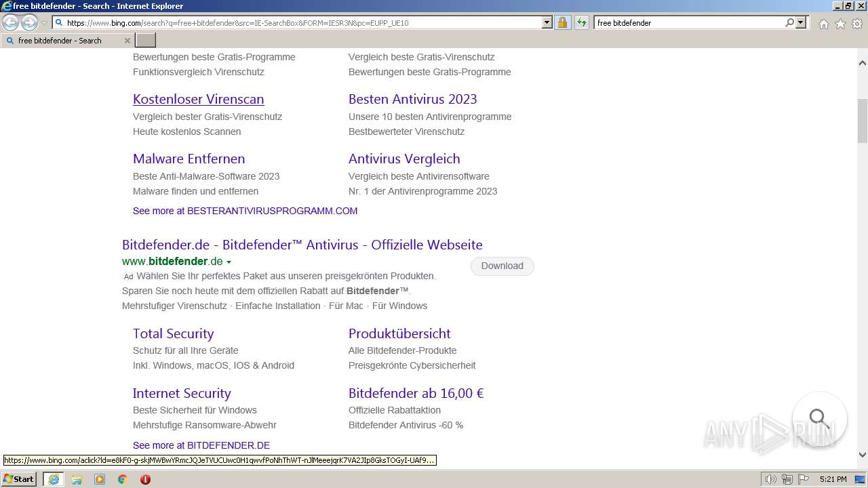Open the Bitdefender ab 16,00 € link
Image resolution: width=868 pixels, height=488 pixels.
416,393
